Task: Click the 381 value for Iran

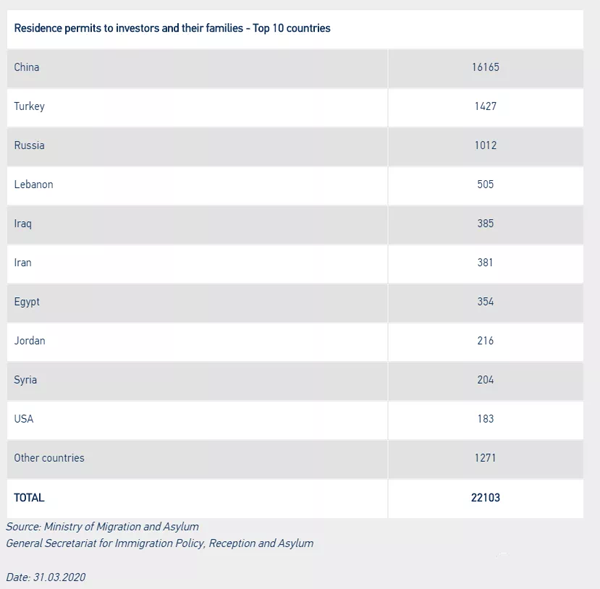Action: (485, 262)
